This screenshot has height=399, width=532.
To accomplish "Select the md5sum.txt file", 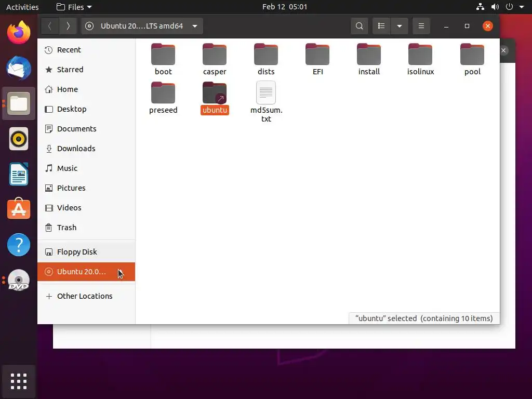I will click(266, 102).
